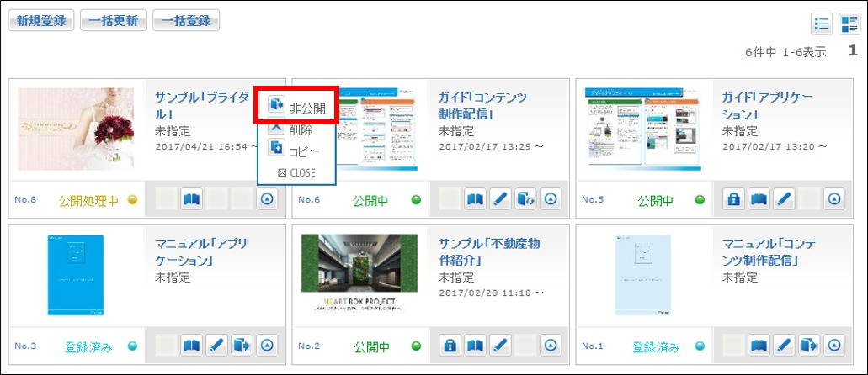Click the 公開中 status on No.2
The width and height of the screenshot is (868, 375).
click(x=371, y=346)
